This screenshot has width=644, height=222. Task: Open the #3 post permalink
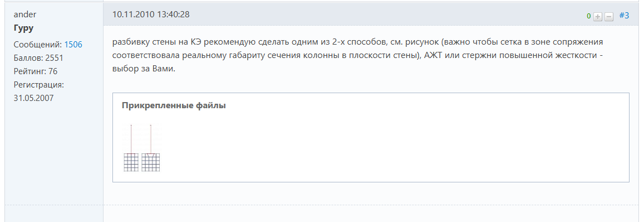point(624,16)
